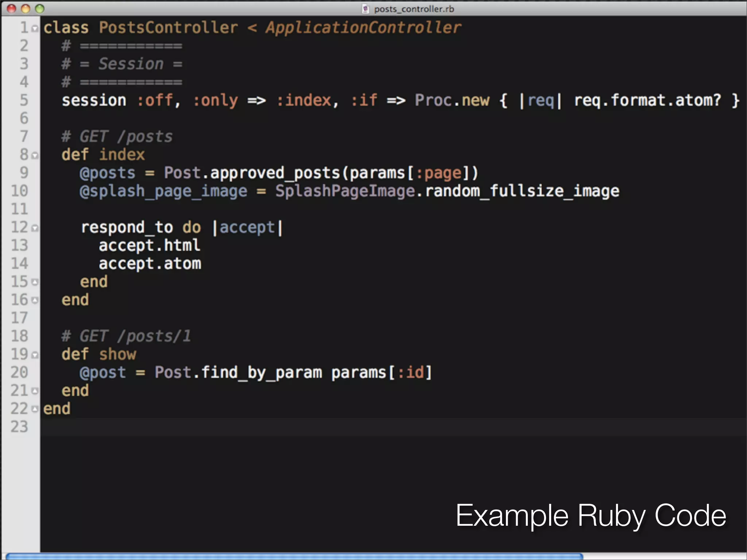The height and width of the screenshot is (560, 747).
Task: Click accept.atom on line 14
Action: (150, 264)
